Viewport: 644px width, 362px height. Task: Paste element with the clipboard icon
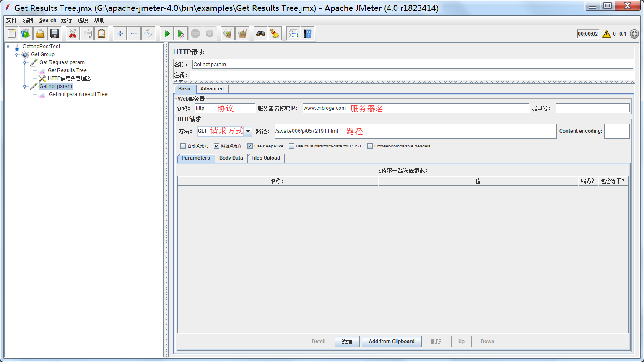click(x=101, y=33)
